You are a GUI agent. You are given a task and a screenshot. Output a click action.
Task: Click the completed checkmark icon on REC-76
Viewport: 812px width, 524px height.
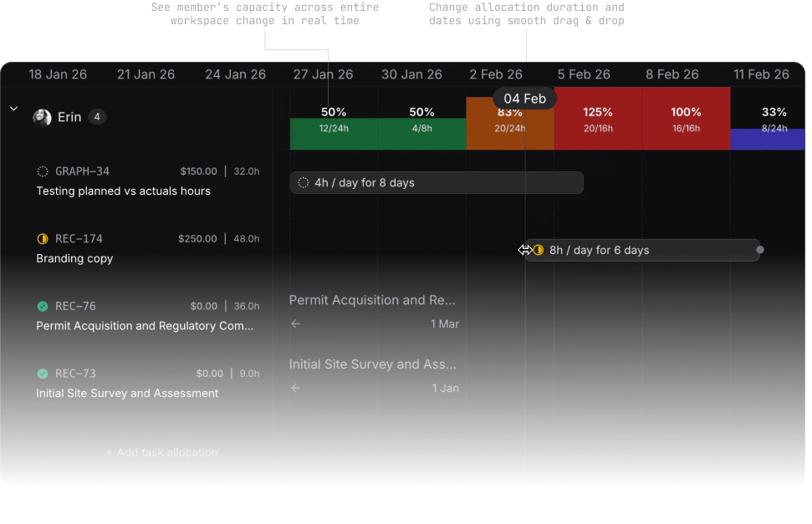coord(43,306)
